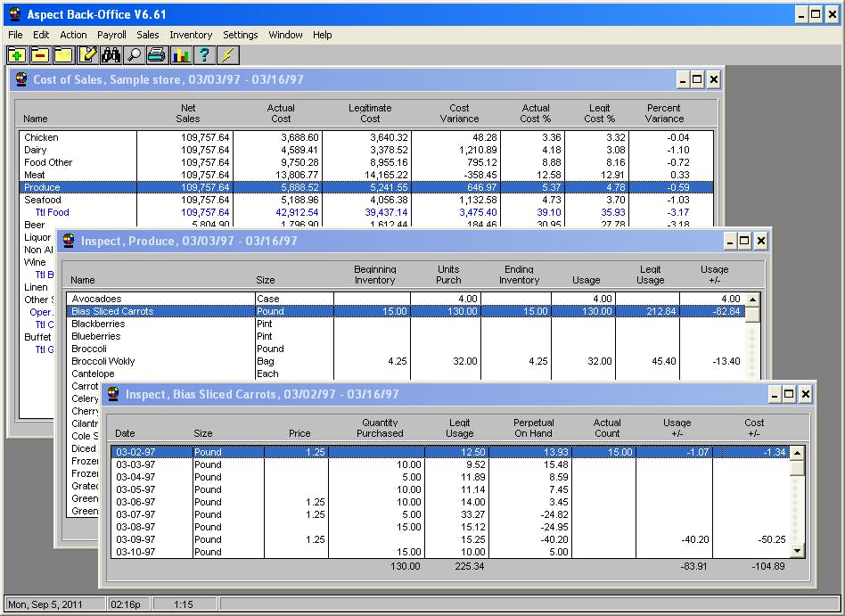
Task: Click the plain yellow folder toolbar icon
Action: [62, 55]
